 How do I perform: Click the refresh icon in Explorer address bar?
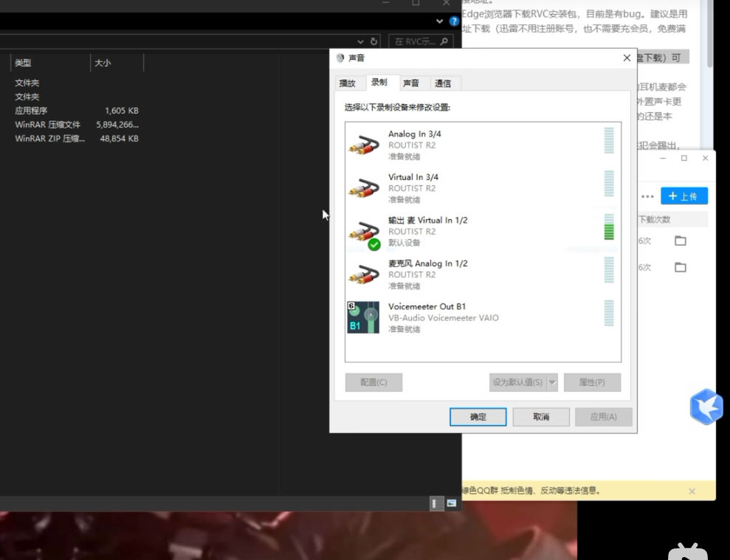[x=373, y=41]
